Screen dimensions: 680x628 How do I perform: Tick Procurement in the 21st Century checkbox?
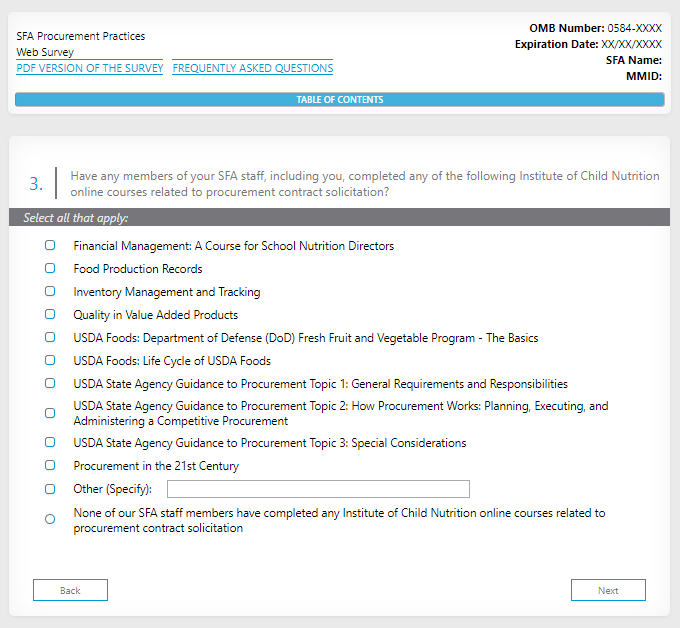(50, 465)
